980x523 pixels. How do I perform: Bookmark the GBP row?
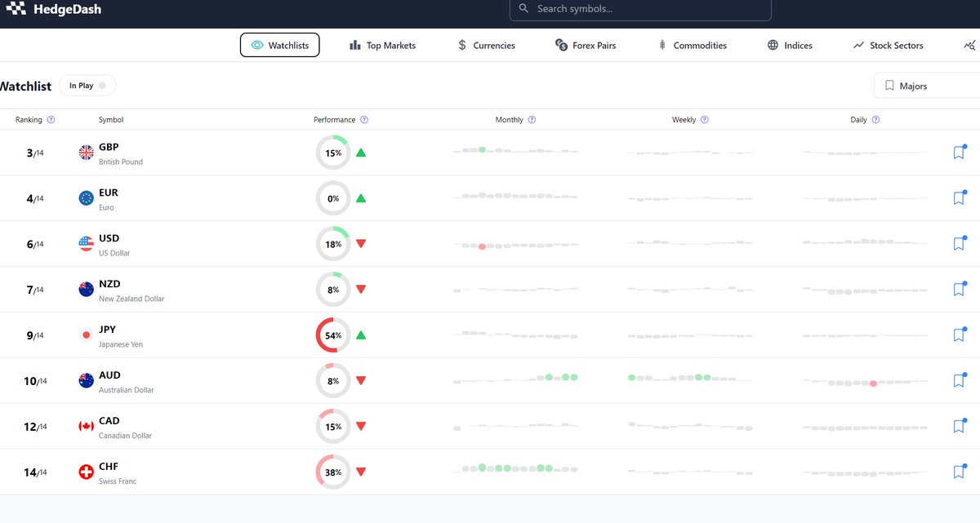(x=959, y=153)
